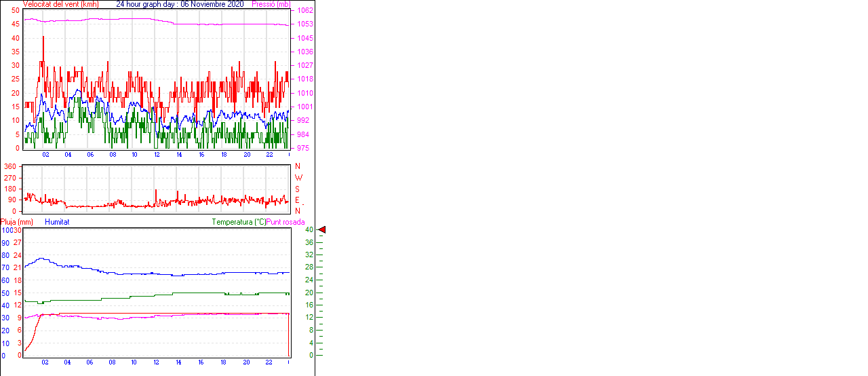Click the red arrow marker beside temperature scale
868x376 pixels.
click(322, 230)
